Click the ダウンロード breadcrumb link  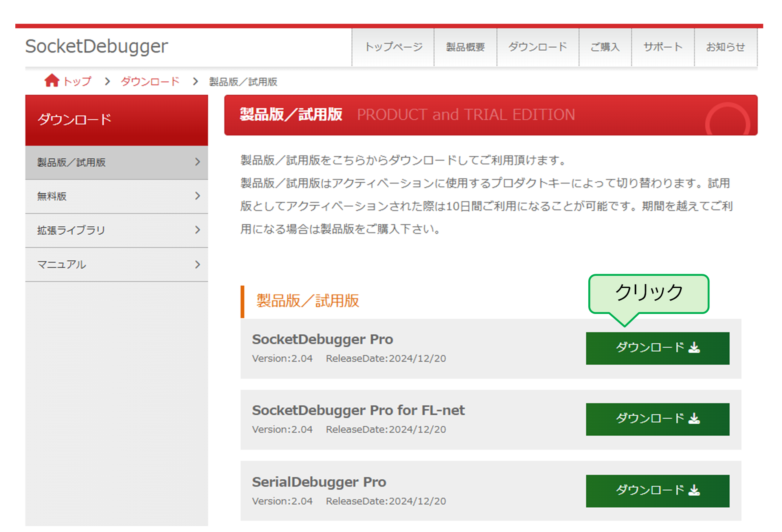tap(150, 81)
